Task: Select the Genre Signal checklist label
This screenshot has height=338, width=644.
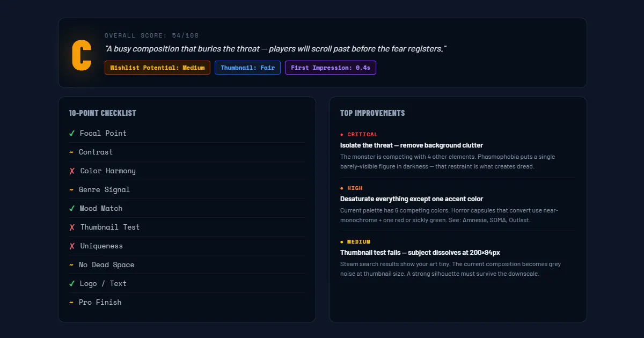Action: coord(104,189)
